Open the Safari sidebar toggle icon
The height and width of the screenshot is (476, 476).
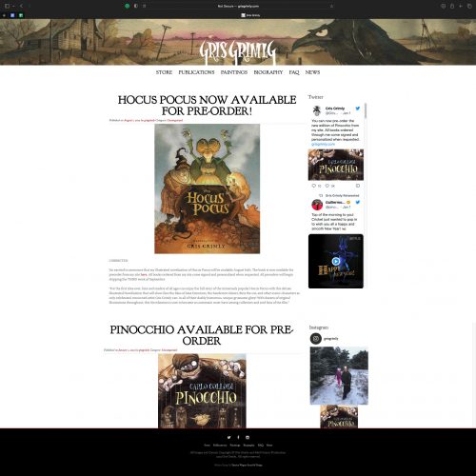(7, 6)
